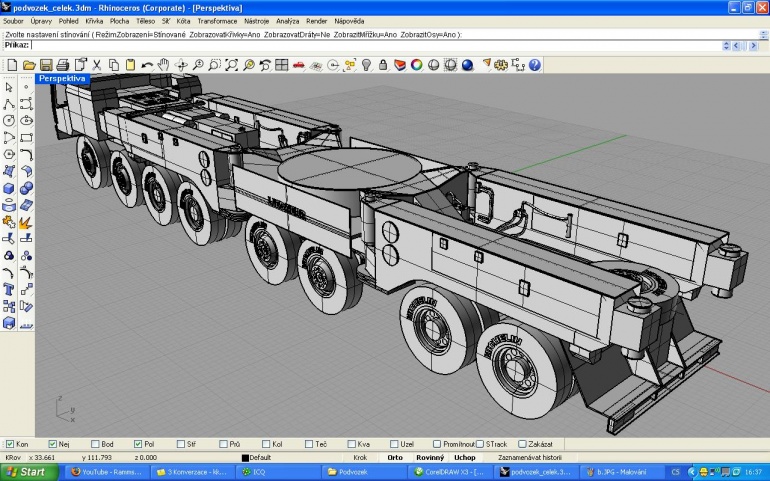770x481 pixels.
Task: Enable the Kol osnap checkbox
Action: (266, 444)
